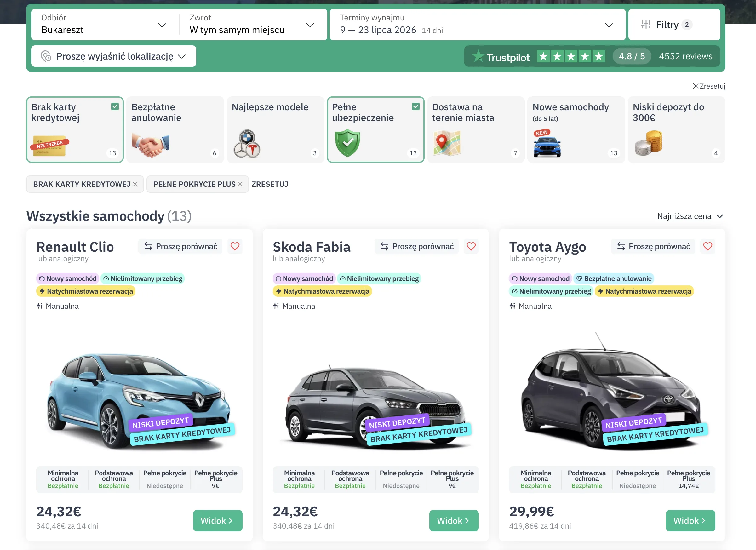756x550 pixels.
Task: Open Najniższa cena sorting dropdown
Action: click(690, 216)
